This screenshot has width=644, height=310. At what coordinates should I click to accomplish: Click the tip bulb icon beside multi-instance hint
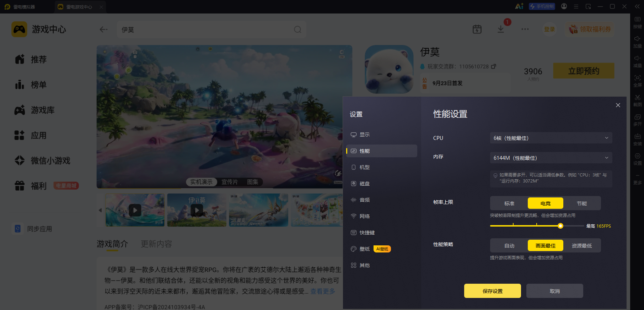pyautogui.click(x=495, y=175)
